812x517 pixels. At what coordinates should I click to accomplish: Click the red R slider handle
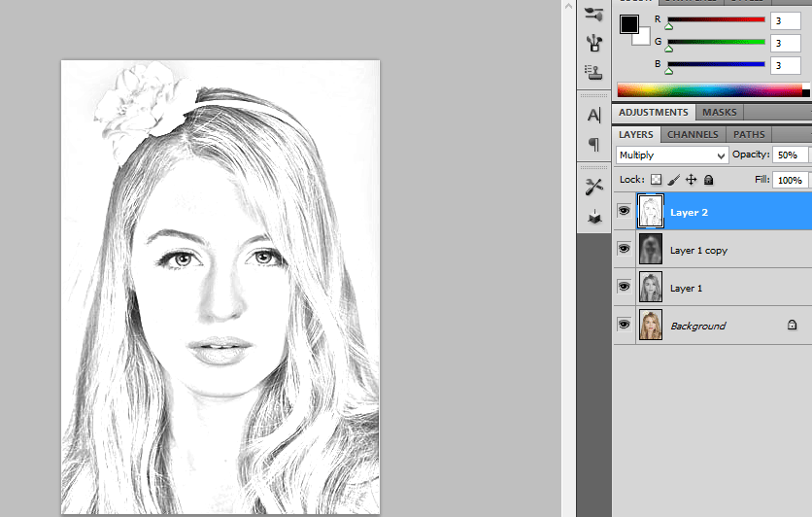668,26
